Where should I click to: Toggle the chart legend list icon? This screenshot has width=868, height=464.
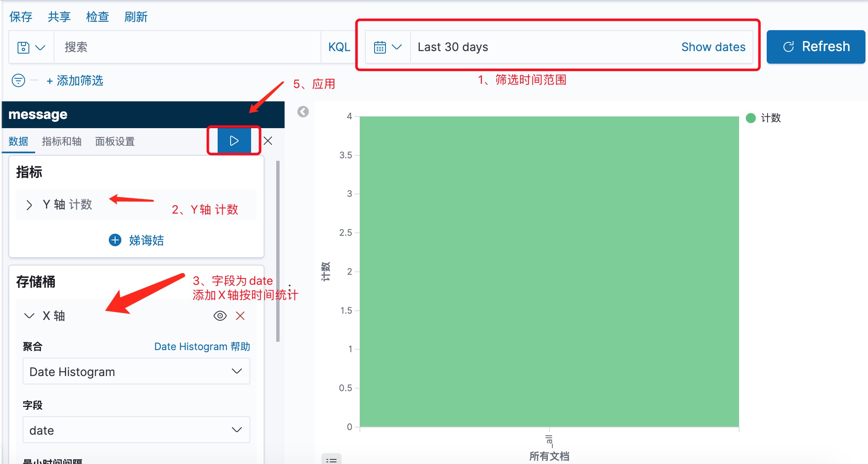(331, 459)
